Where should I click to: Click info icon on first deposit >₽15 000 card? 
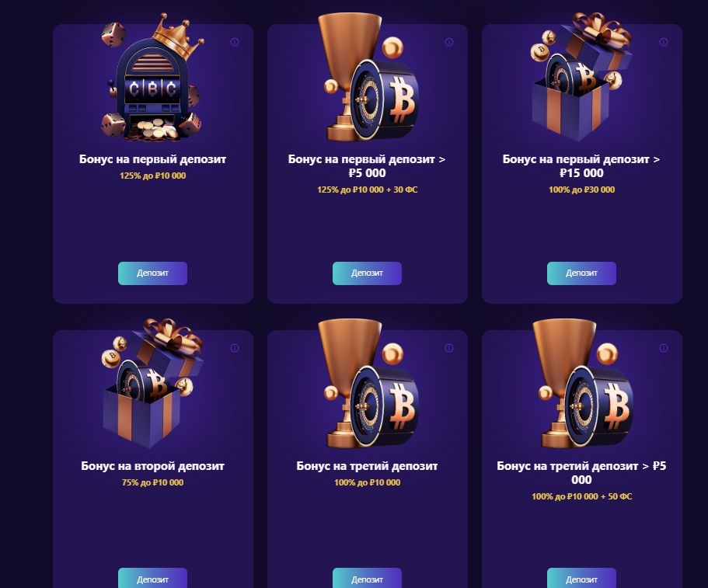663,42
